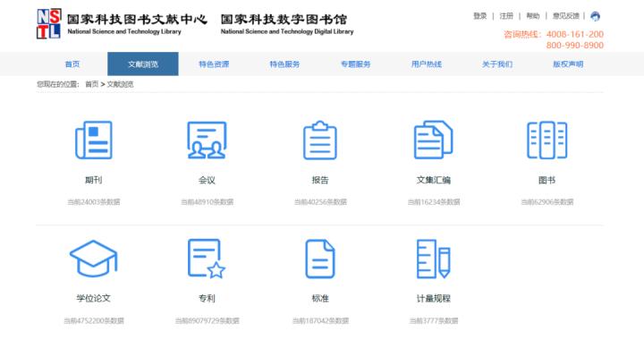Open the 专利 patent star icon
The height and width of the screenshot is (357, 644).
pos(207,259)
